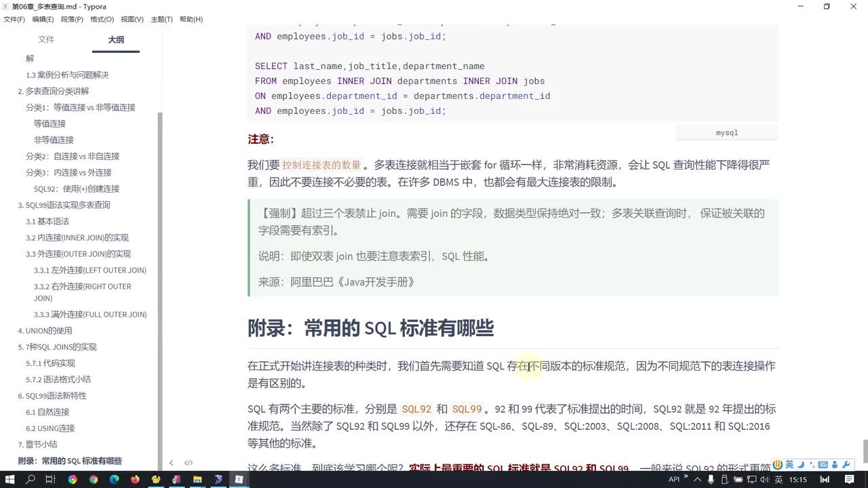Open the 格式(O) menu
The image size is (868, 488).
point(102,19)
